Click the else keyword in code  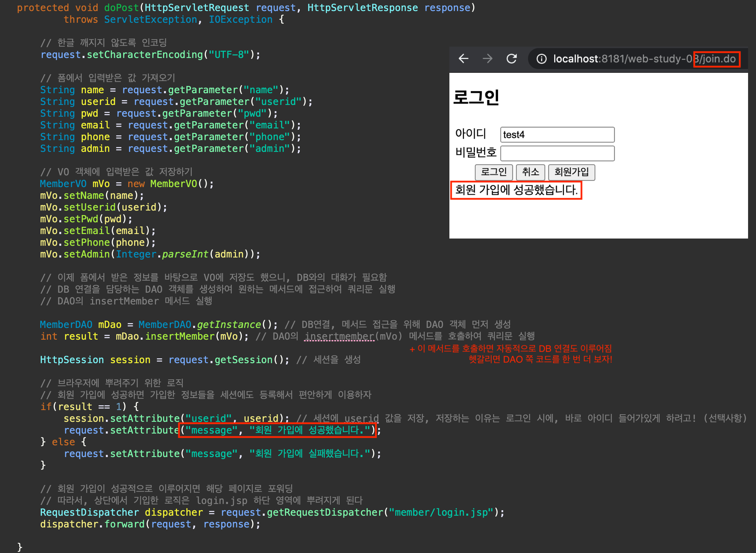coord(63,442)
